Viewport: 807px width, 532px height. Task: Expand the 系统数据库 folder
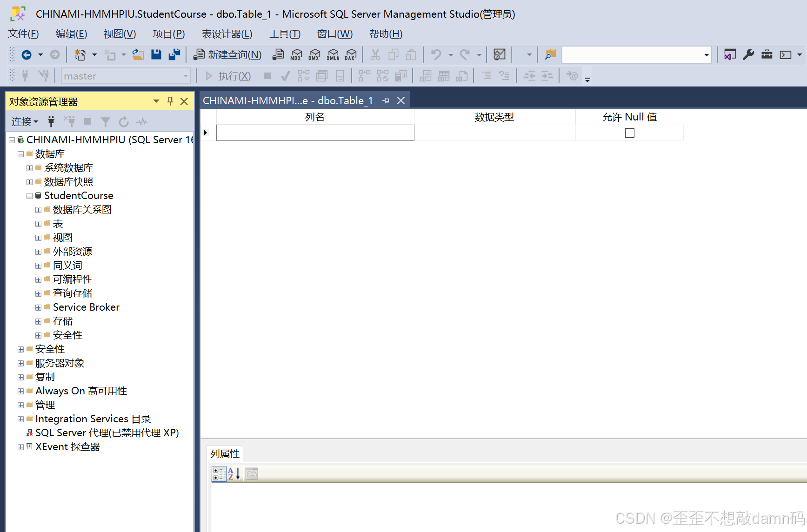pyautogui.click(x=29, y=168)
